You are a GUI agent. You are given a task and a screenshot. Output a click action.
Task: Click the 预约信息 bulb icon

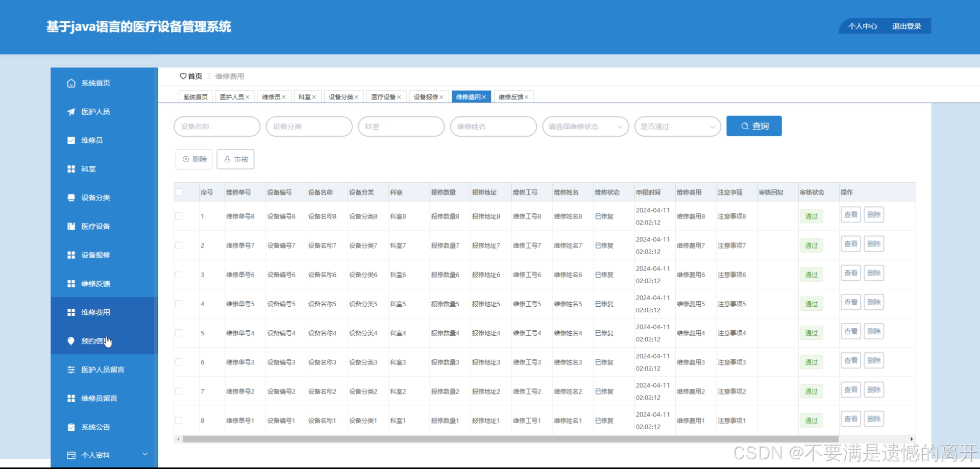[71, 341]
